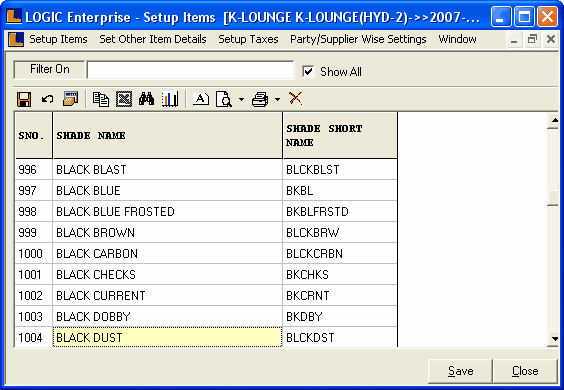Image resolution: width=564 pixels, height=390 pixels.
Task: Click the LOGIC logo in the menu bar
Action: tap(16, 39)
